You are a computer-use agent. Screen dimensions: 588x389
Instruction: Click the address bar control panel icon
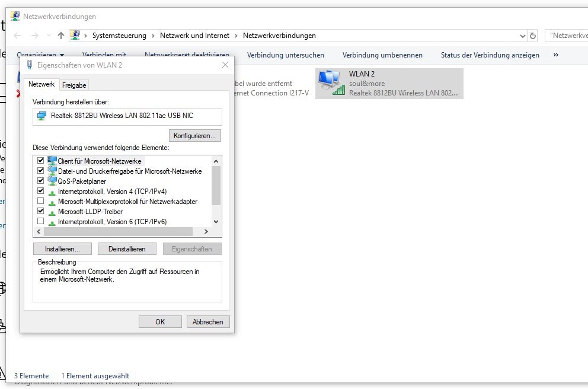pos(75,35)
